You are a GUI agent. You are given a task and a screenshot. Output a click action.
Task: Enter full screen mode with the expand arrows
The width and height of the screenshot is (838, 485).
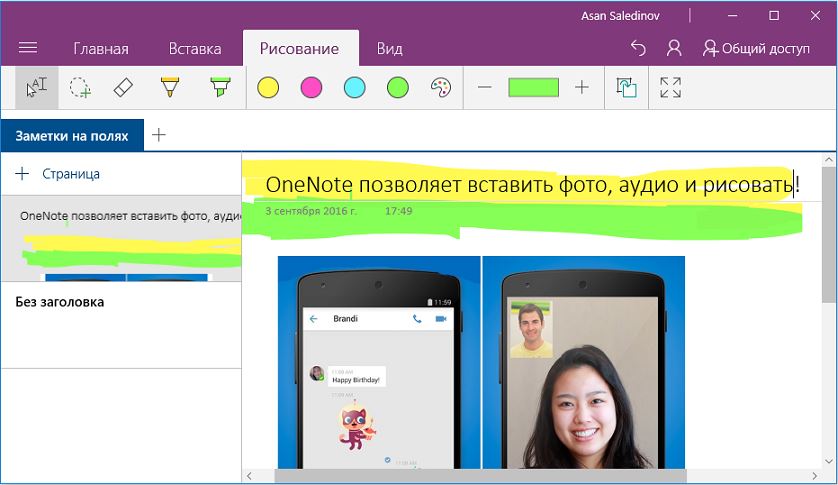pos(670,88)
